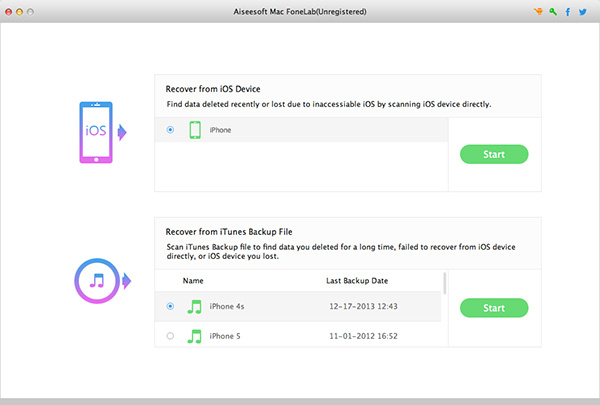Click the music note icon for iPhone 5
The width and height of the screenshot is (600, 405).
[195, 336]
